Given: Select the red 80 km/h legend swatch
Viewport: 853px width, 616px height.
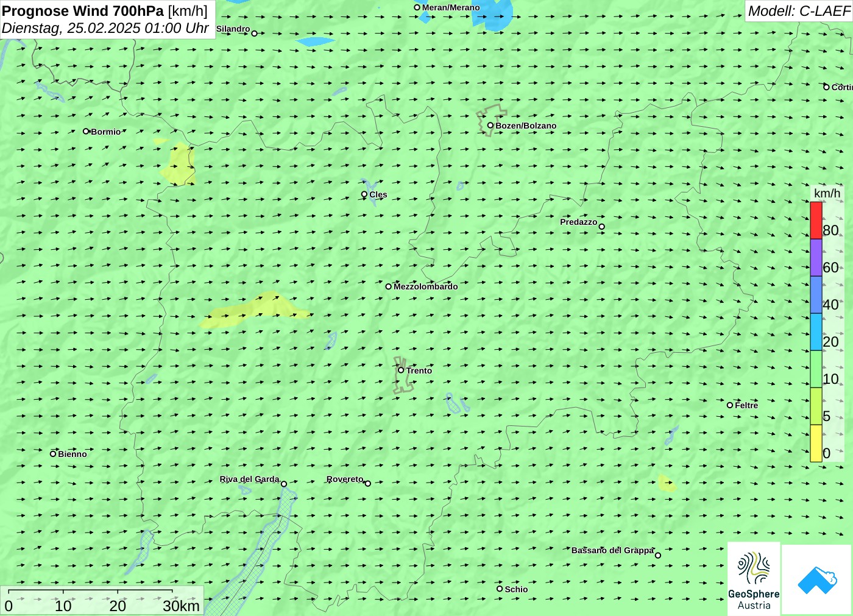Looking at the screenshot, I should (x=816, y=220).
